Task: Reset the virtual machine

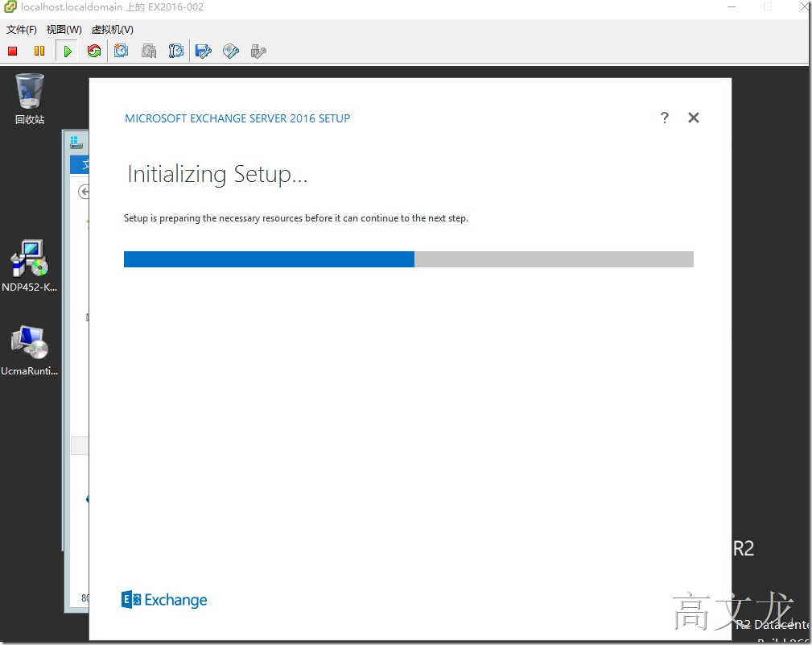Action: (94, 51)
